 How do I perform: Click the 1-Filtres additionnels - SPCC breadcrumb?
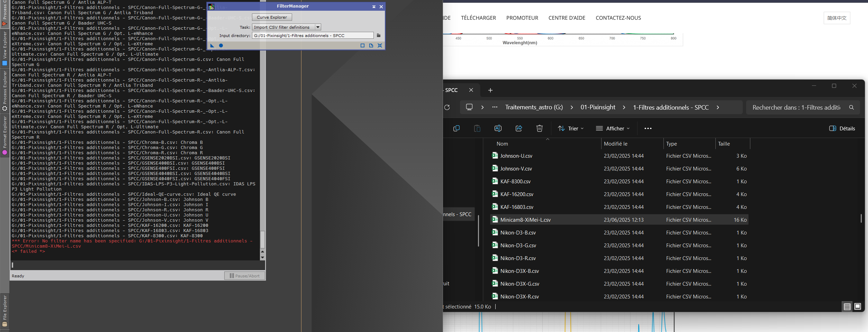tap(671, 107)
